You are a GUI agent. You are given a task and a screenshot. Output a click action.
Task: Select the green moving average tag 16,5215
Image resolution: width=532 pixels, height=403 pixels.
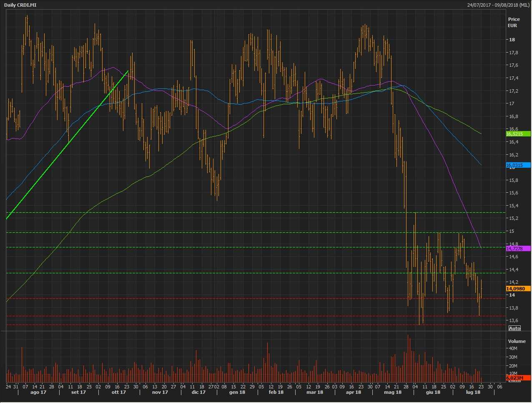518,134
